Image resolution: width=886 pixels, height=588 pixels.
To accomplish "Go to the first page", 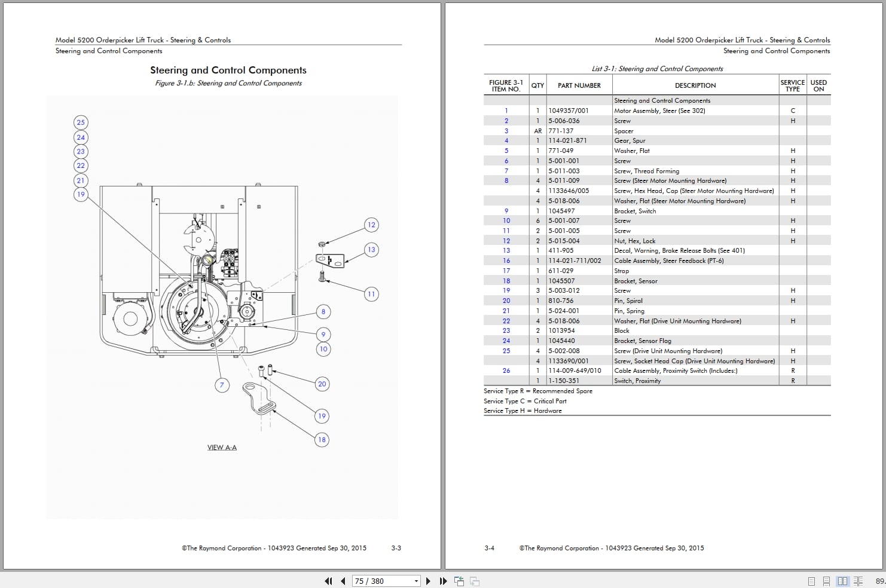I will coord(328,581).
